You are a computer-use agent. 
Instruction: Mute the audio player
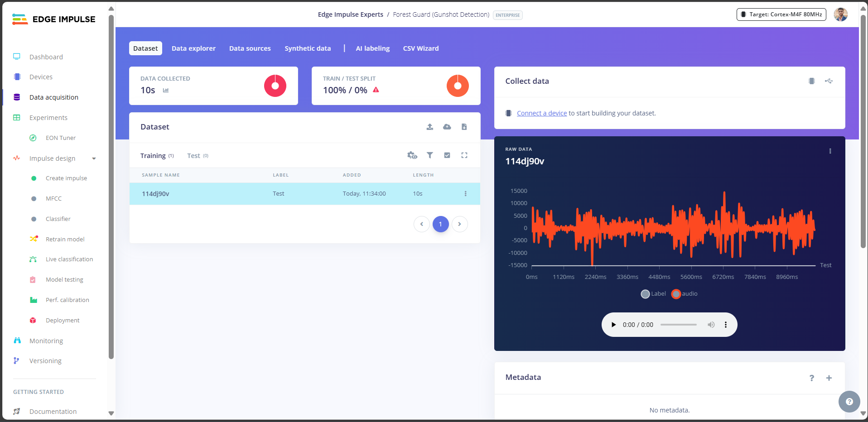(711, 325)
